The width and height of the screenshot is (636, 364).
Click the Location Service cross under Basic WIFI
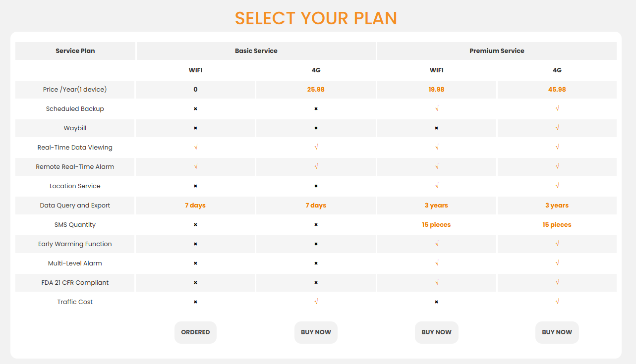click(195, 186)
